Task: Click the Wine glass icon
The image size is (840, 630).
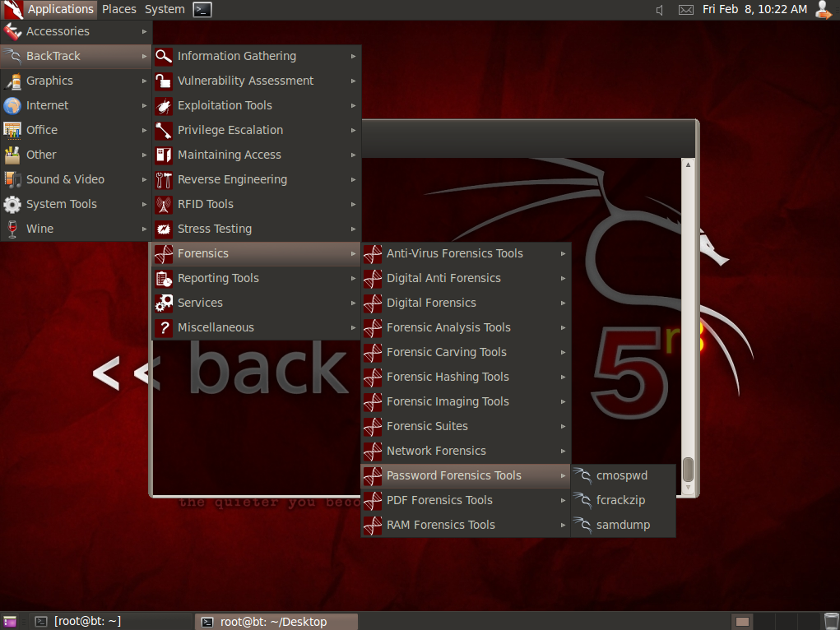Action: click(x=12, y=229)
